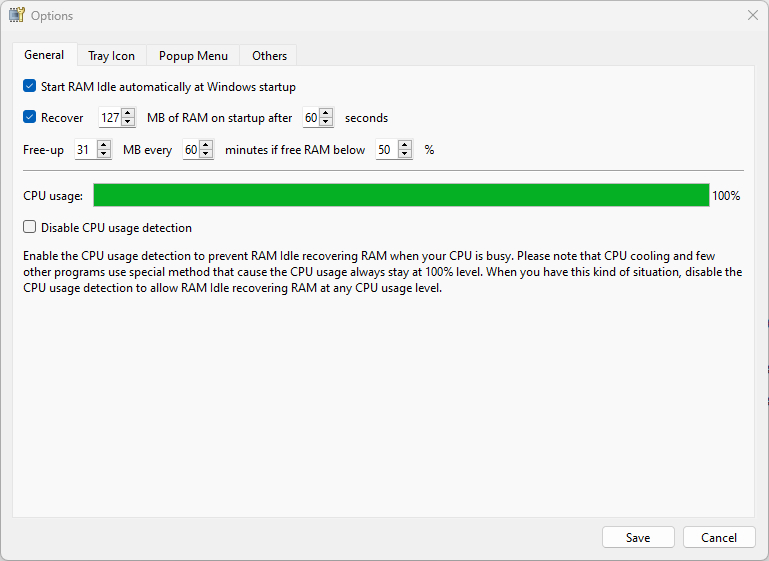Click the 'MB of RAM on startup after' label

pos(219,118)
